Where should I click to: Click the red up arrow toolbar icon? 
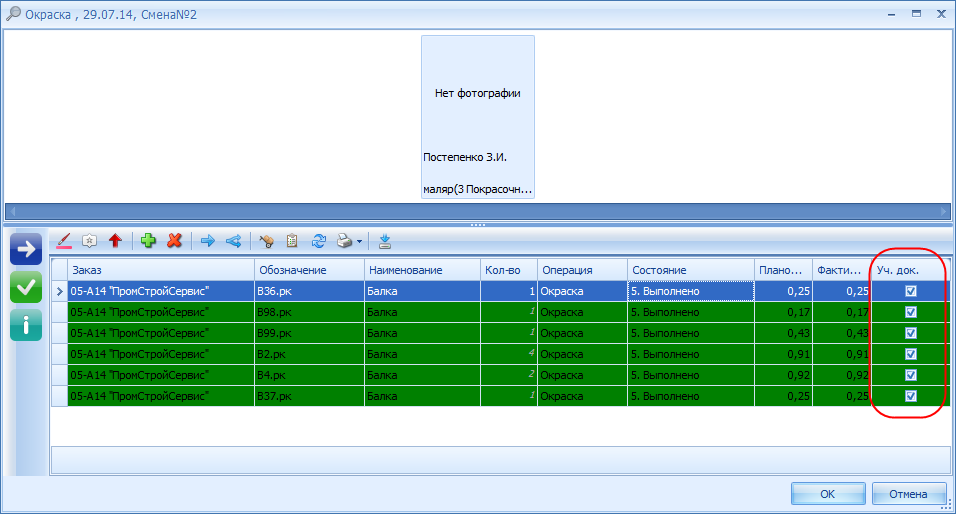[x=115, y=241]
